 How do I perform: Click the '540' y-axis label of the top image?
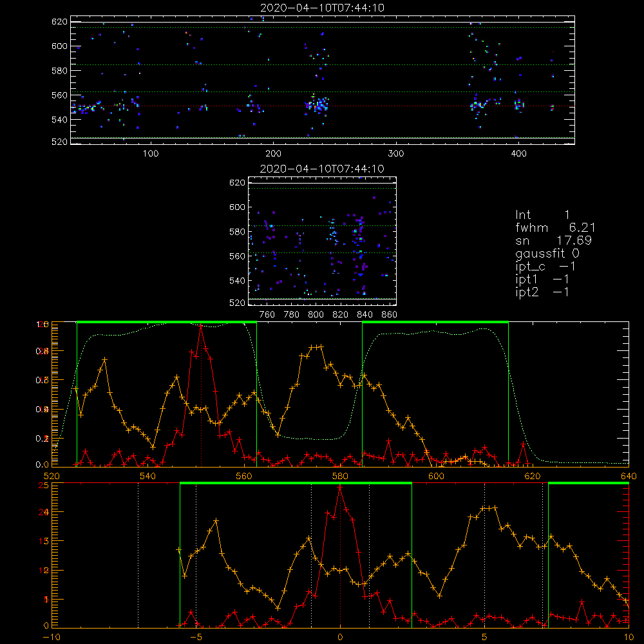[59, 120]
